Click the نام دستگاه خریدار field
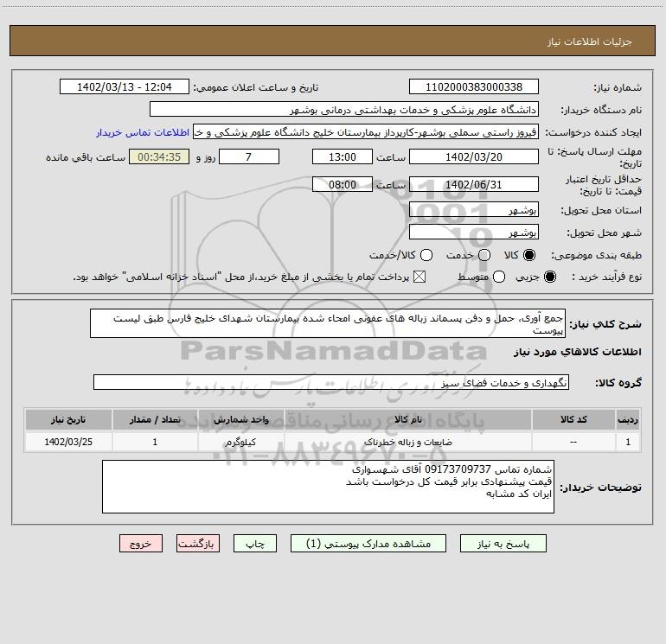 click(344, 109)
